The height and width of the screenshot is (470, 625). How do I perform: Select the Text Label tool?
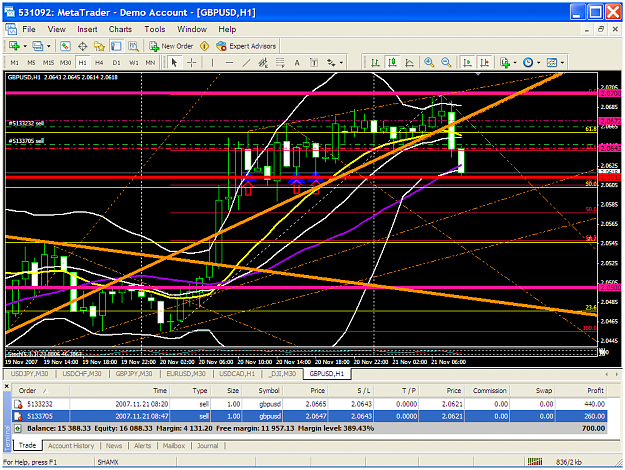[x=314, y=63]
